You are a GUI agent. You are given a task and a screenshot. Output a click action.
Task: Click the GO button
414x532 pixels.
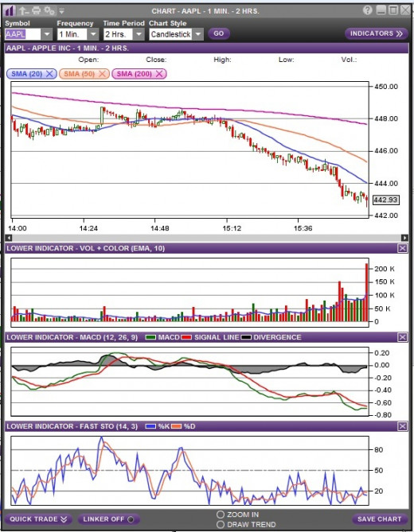point(219,33)
